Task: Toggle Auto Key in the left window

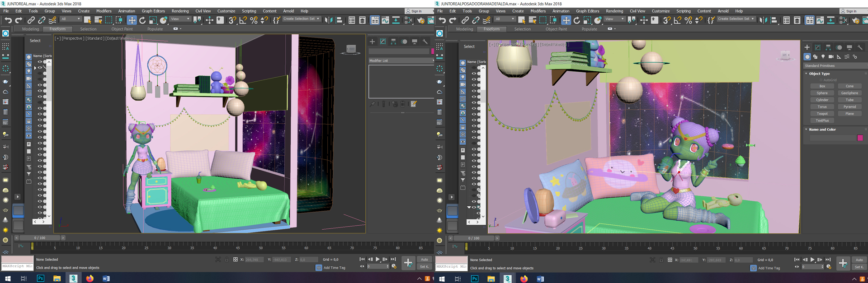Action: tap(424, 260)
